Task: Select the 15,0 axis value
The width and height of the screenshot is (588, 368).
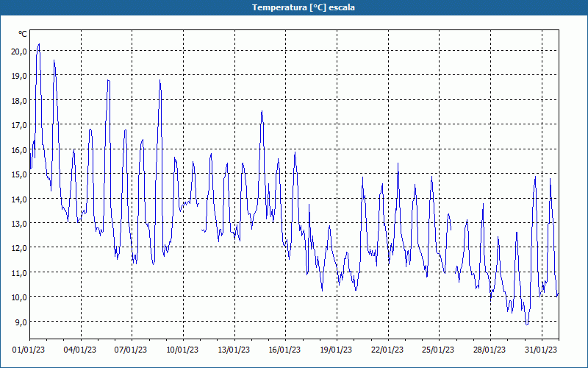Action: [x=19, y=174]
